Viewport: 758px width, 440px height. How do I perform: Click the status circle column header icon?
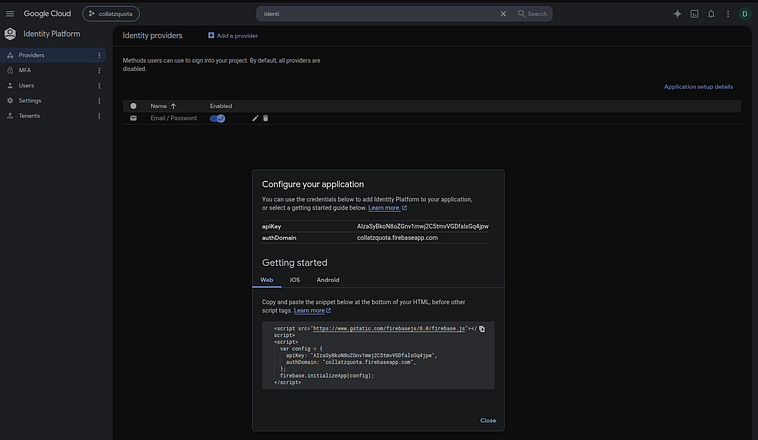[133, 106]
